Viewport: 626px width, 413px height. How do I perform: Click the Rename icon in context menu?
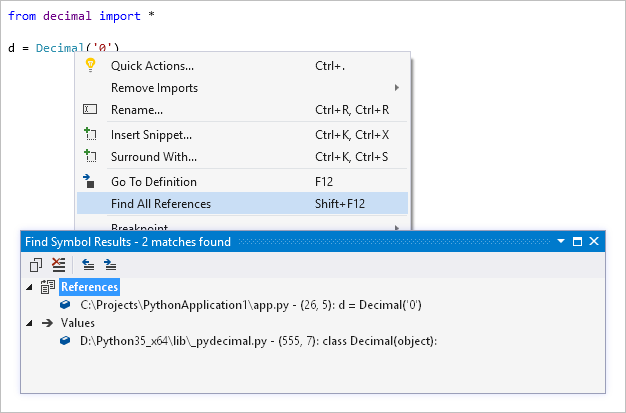tap(90, 110)
